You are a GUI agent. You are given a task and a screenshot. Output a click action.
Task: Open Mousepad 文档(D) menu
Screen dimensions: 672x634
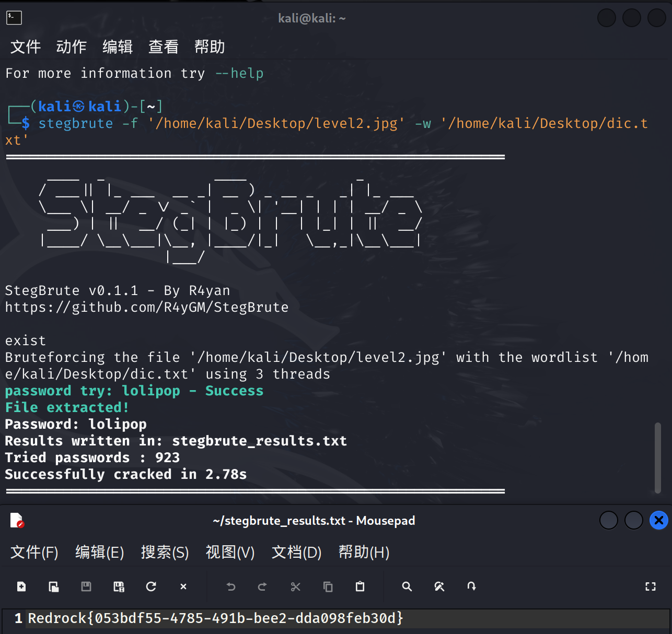[297, 552]
